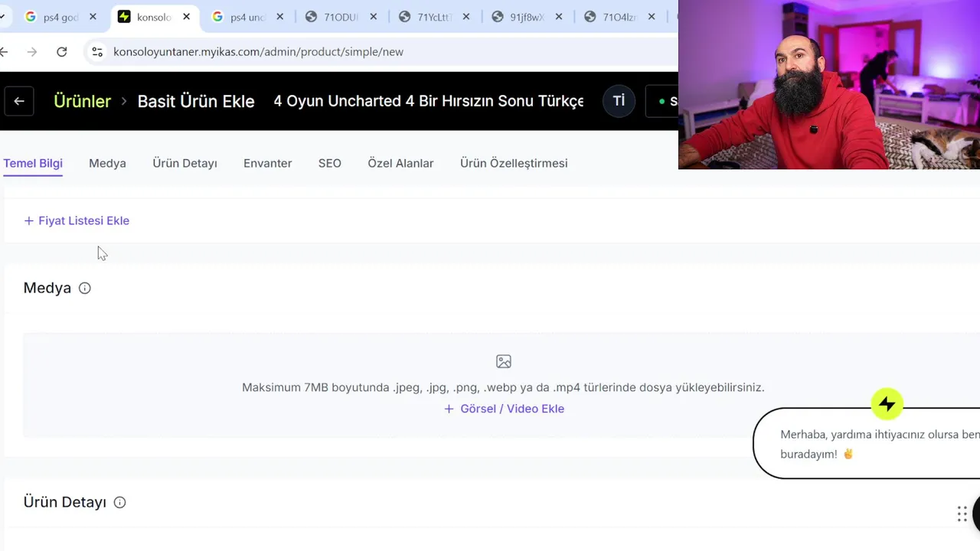The width and height of the screenshot is (980, 551).
Task: Open the Envanter tab
Action: click(x=267, y=163)
